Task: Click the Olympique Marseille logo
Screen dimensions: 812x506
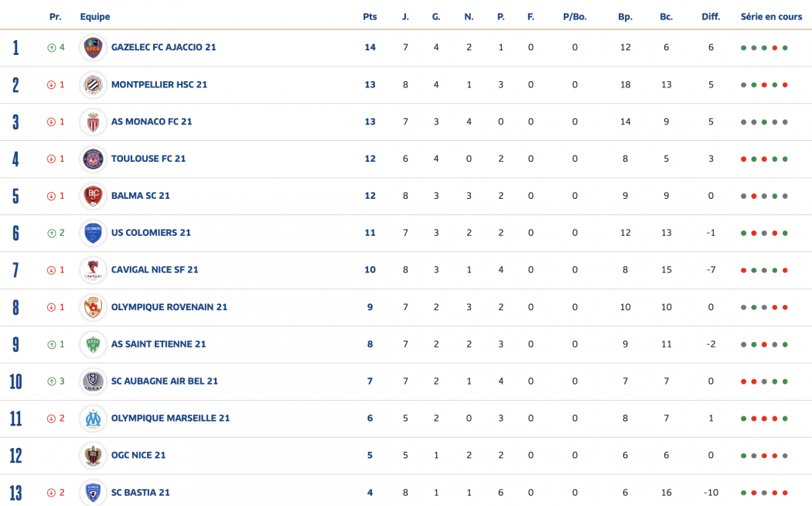Action: coord(94,419)
